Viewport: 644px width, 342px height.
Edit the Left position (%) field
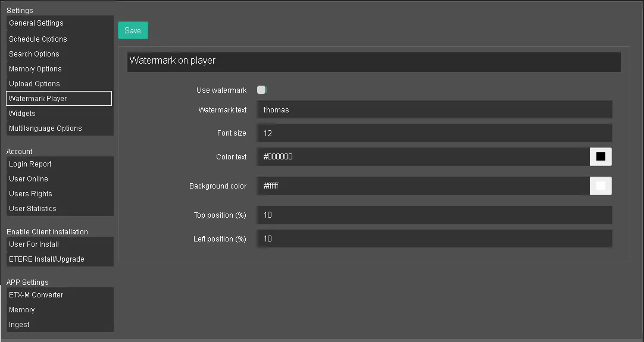click(434, 239)
